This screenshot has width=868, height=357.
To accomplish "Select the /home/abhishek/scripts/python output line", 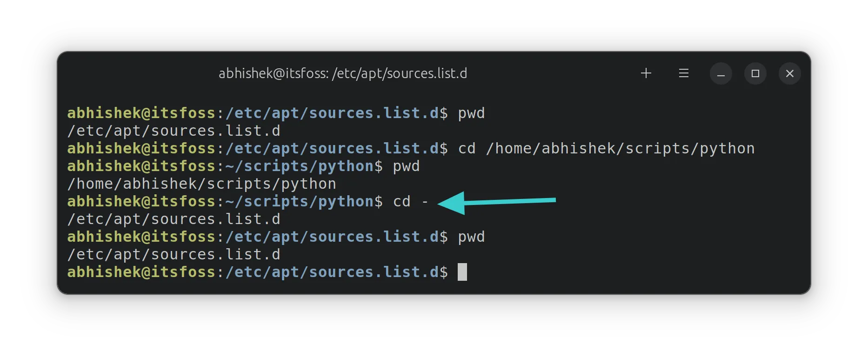I will 201,183.
